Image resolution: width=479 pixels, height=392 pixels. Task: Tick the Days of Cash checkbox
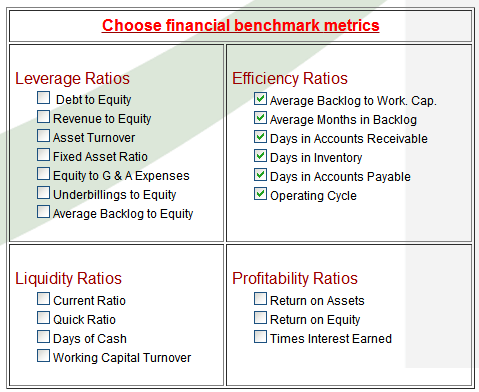(43, 337)
